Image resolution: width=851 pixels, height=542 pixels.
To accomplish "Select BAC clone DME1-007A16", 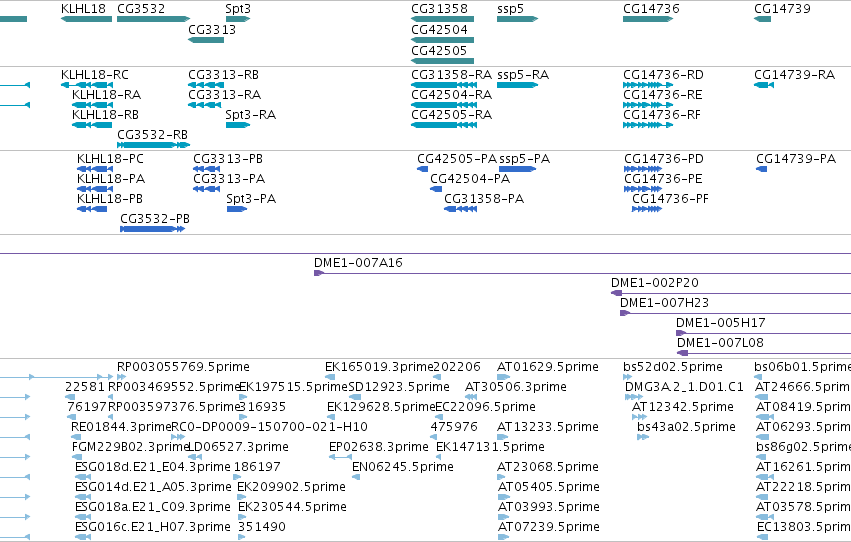I will coord(582,273).
